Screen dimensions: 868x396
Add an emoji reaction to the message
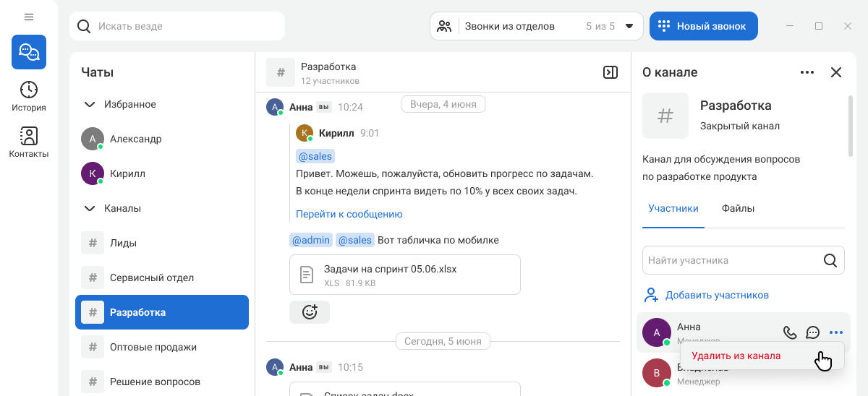pos(310,312)
